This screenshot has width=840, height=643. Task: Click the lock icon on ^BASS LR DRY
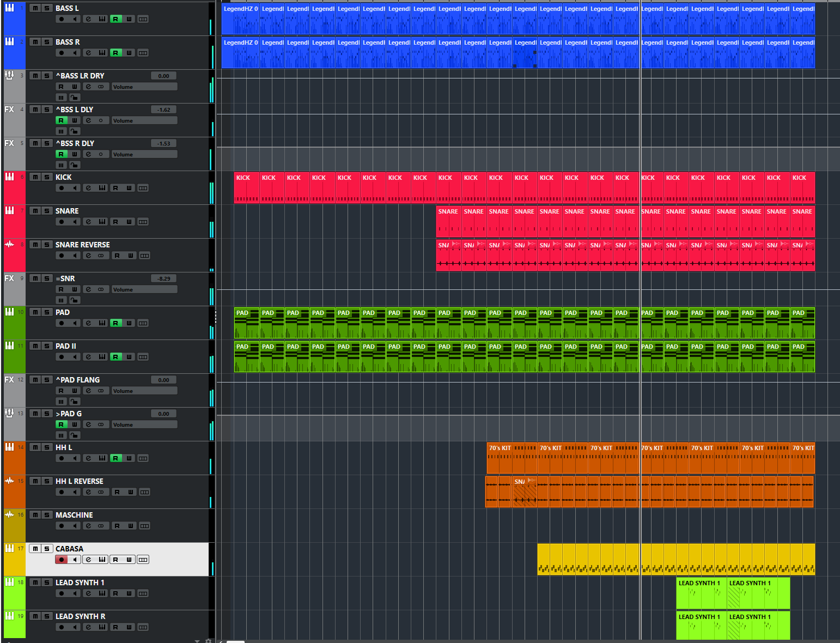point(75,98)
